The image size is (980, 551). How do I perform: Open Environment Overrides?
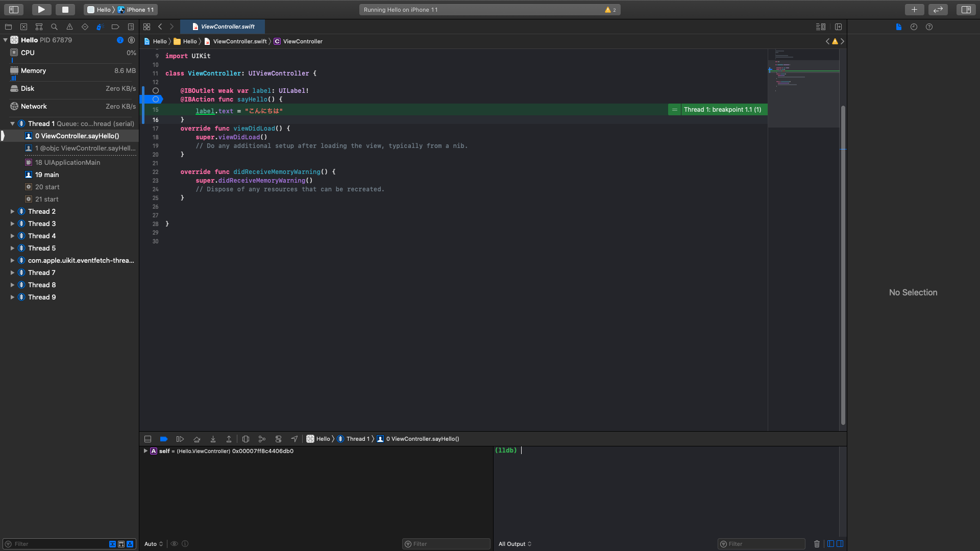[x=278, y=439]
